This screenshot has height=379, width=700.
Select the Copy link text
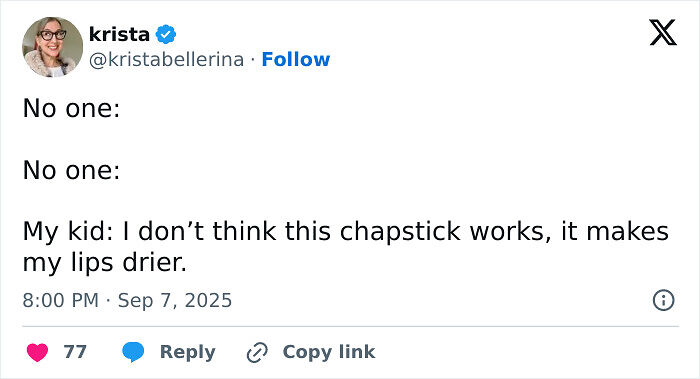point(329,352)
